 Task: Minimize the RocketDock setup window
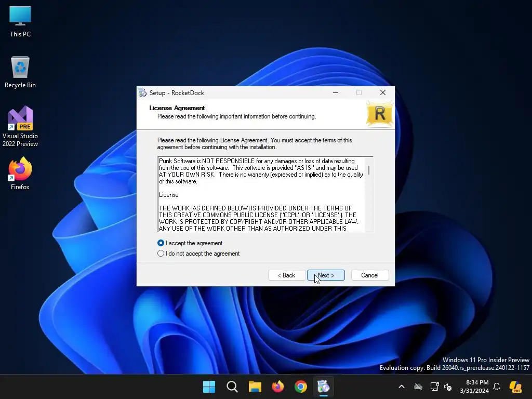(x=336, y=92)
